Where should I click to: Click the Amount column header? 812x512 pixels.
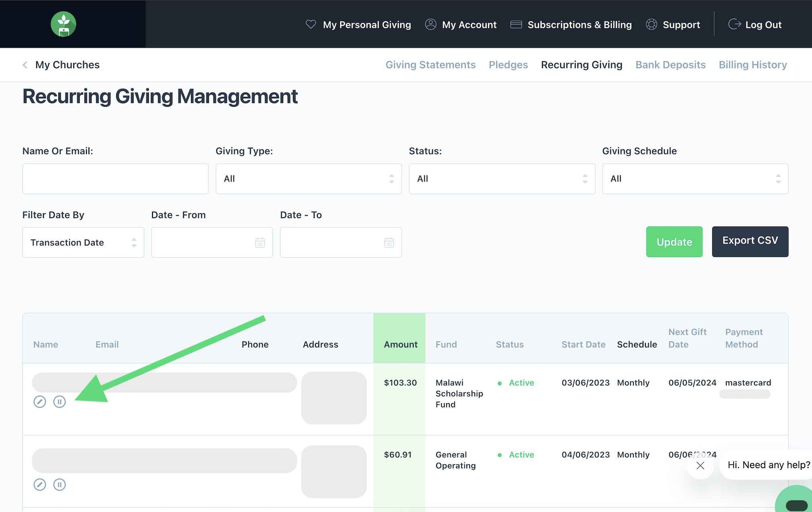400,345
